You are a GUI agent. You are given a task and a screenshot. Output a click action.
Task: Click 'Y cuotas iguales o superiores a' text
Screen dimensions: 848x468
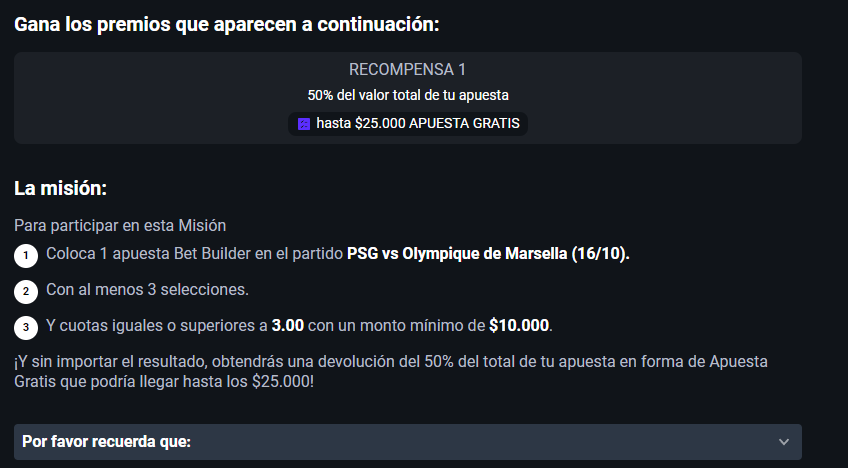[x=157, y=326]
